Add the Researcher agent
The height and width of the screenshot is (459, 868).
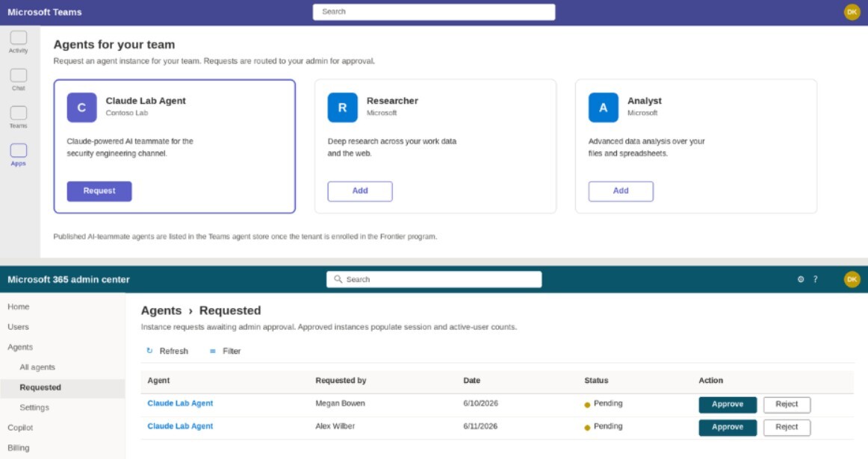[x=360, y=191]
